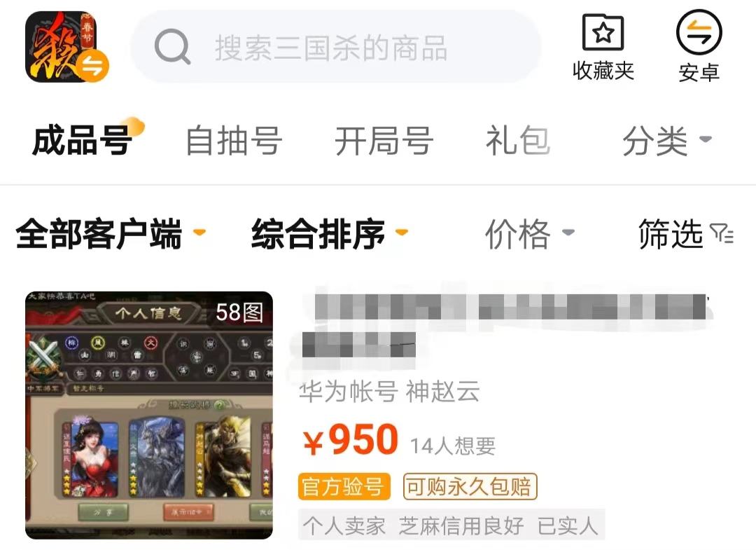Open the 价格 price sort dropdown
The height and width of the screenshot is (550, 756).
[x=529, y=233]
